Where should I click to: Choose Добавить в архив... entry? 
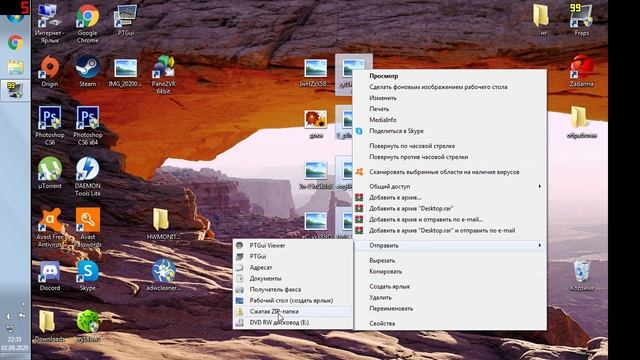(x=450, y=197)
